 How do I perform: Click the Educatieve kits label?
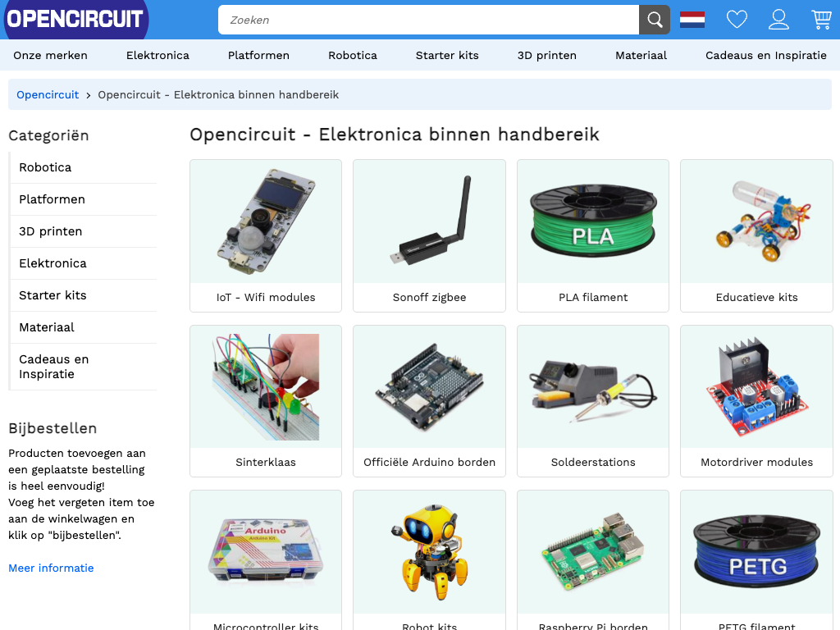coord(756,297)
